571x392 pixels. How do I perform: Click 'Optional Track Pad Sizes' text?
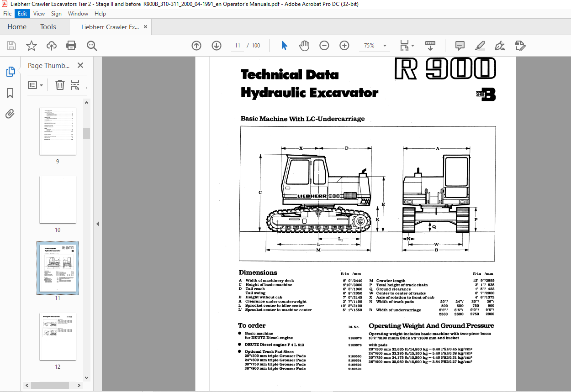269,352
